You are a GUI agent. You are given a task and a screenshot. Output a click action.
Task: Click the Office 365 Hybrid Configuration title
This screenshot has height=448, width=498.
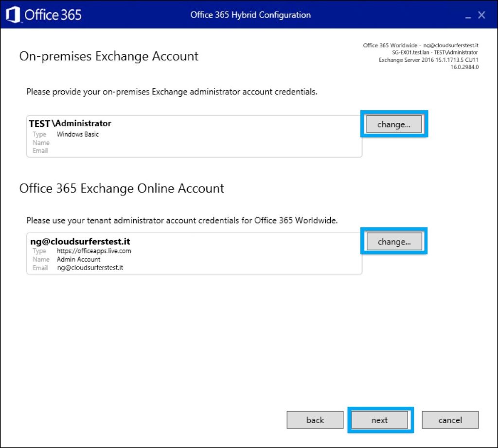(250, 15)
